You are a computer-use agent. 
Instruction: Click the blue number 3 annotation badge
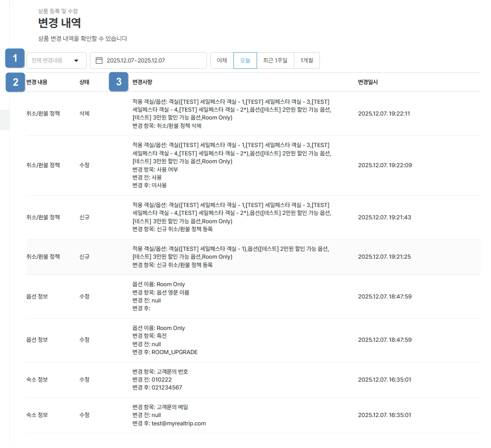coord(118,82)
